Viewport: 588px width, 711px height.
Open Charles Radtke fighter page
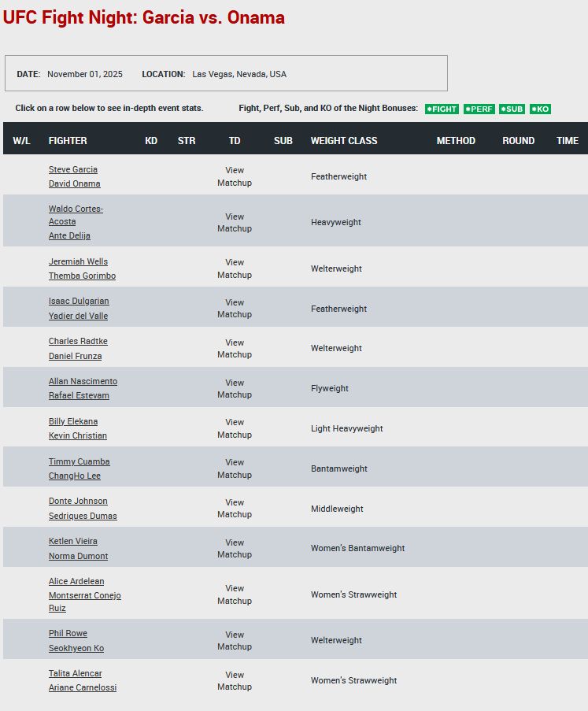pos(78,341)
